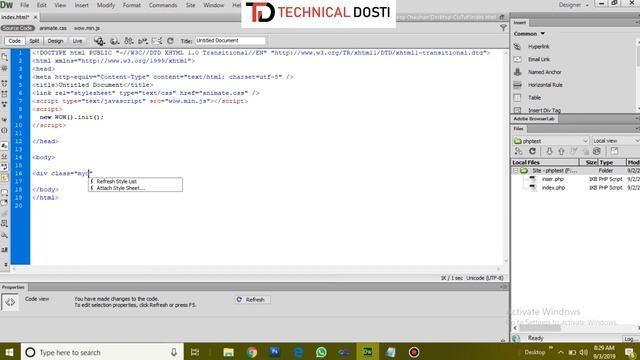The width and height of the screenshot is (640, 360).
Task: Click the Preview/Debug in Browser globe icon
Action: tap(115, 41)
